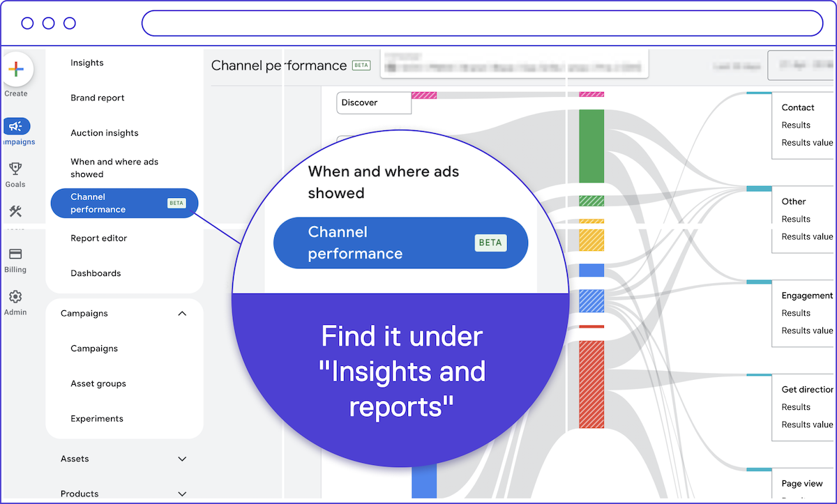Open Report editor
Viewport: 837px width, 504px height.
[x=99, y=238]
